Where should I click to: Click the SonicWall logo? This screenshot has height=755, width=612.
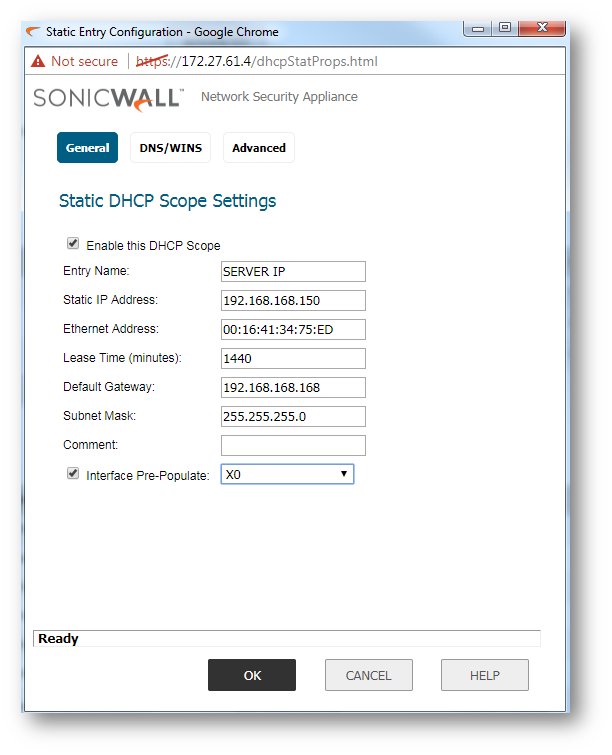coord(108,98)
